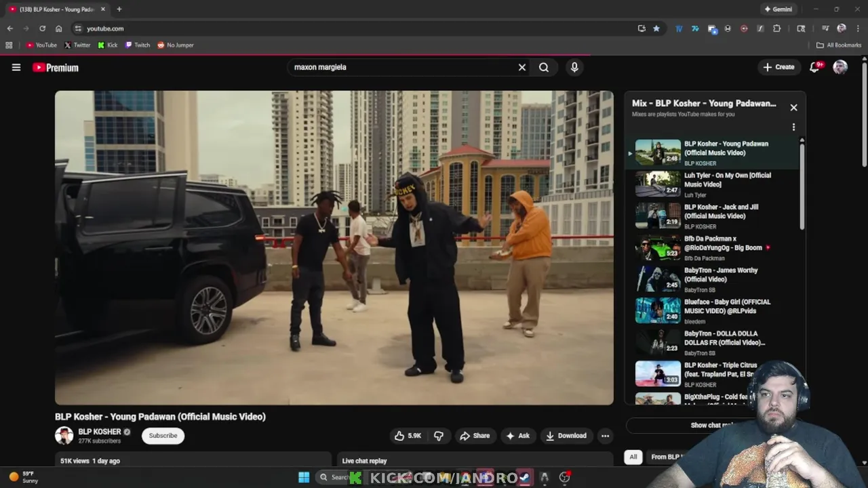Open a new browser tab
The image size is (868, 488).
(x=119, y=9)
